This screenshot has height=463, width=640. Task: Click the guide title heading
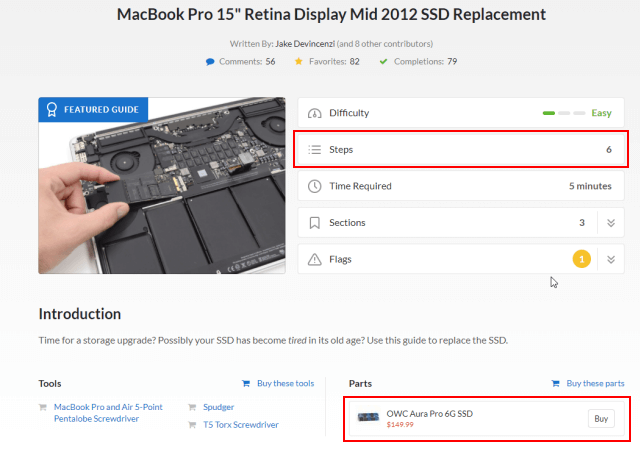click(331, 14)
